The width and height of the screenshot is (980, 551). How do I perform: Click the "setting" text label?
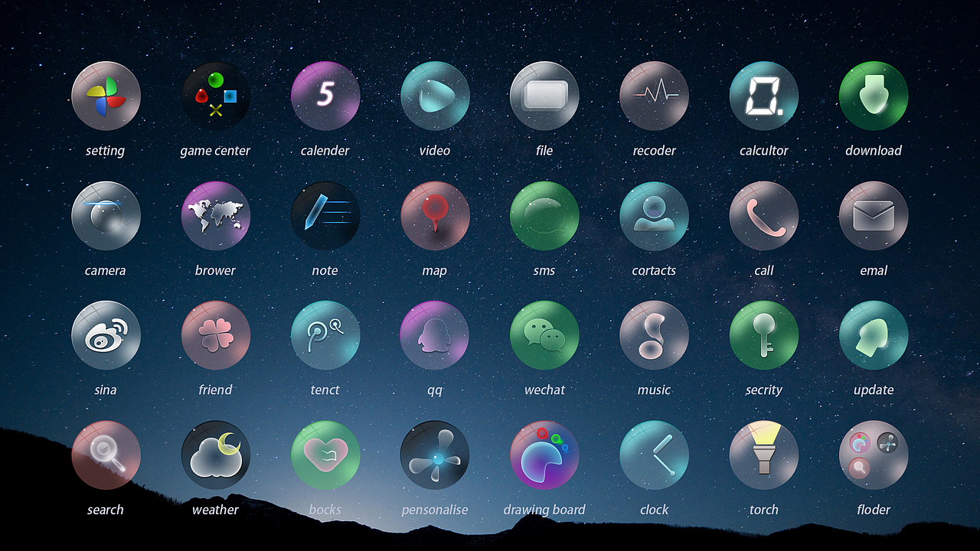pyautogui.click(x=106, y=151)
